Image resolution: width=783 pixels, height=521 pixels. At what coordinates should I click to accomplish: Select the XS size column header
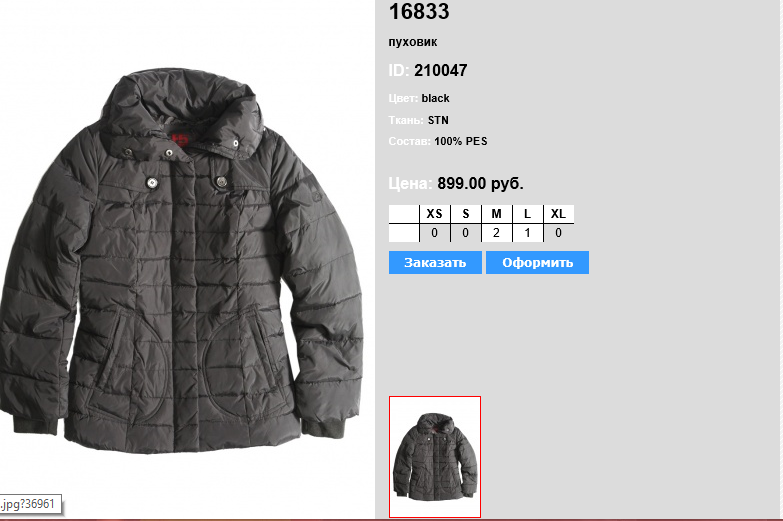click(x=434, y=214)
